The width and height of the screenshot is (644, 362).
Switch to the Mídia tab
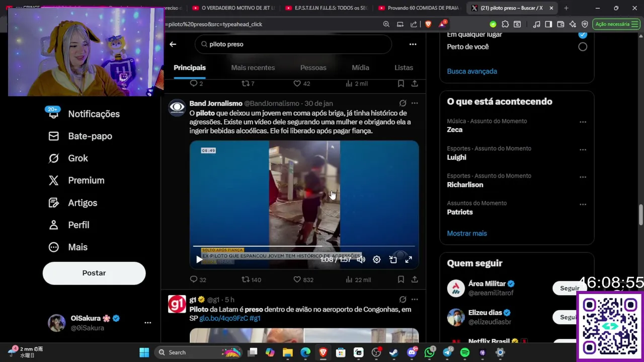pos(360,68)
